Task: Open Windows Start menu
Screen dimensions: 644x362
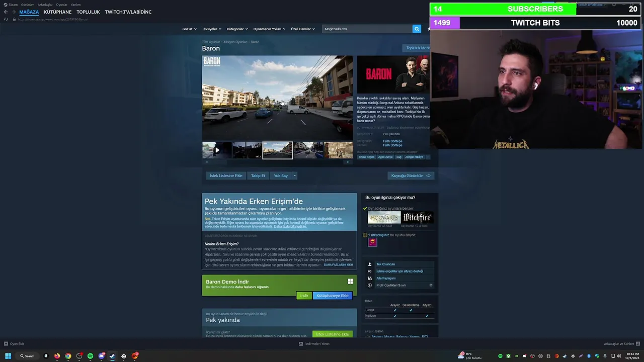Action: tap(8, 356)
